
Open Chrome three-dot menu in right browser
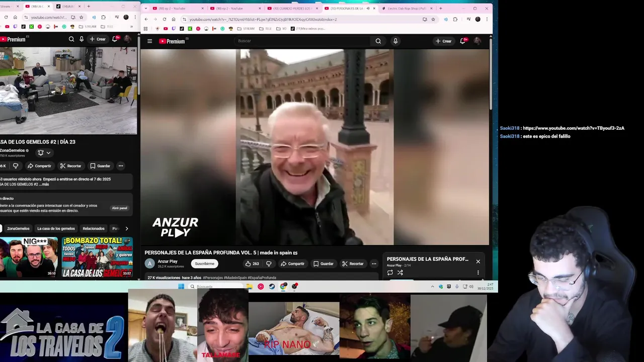click(x=487, y=19)
